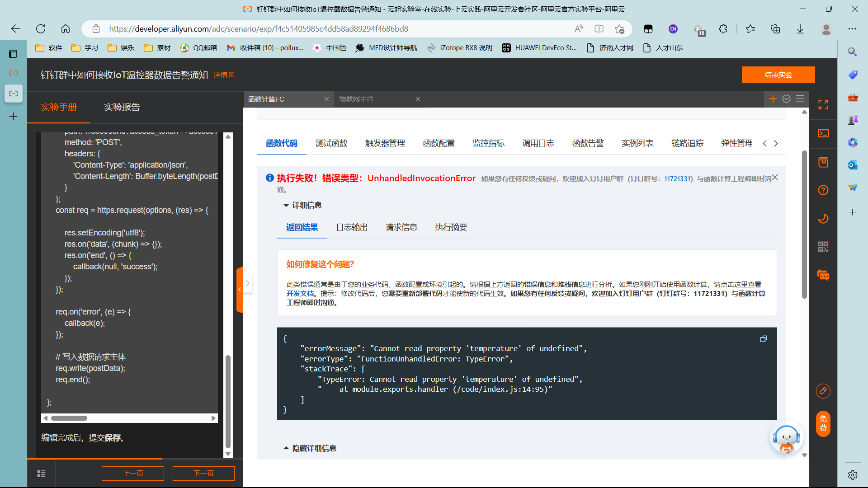
Task: Refresh the page with the reload icon
Action: point(41,29)
